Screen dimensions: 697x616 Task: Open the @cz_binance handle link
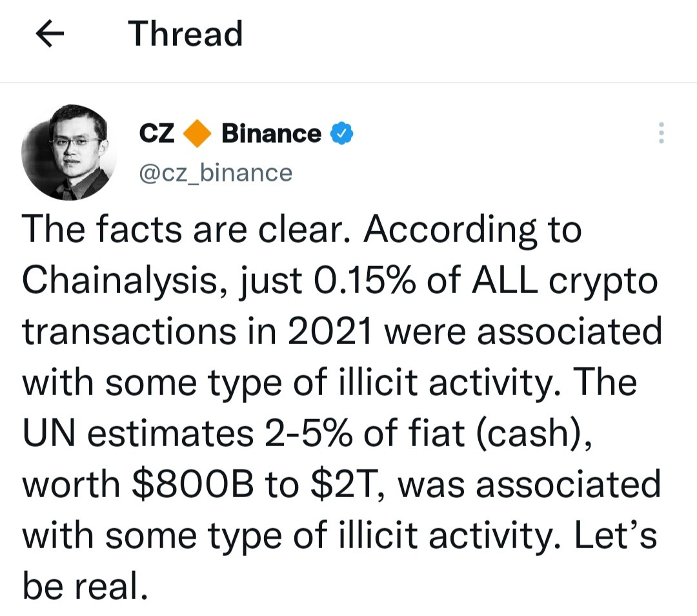(216, 172)
